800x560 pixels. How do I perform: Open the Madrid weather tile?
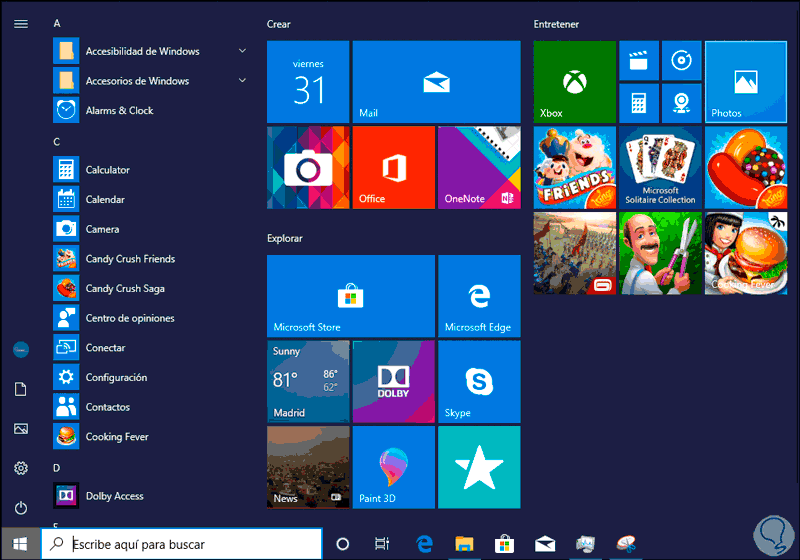point(308,382)
